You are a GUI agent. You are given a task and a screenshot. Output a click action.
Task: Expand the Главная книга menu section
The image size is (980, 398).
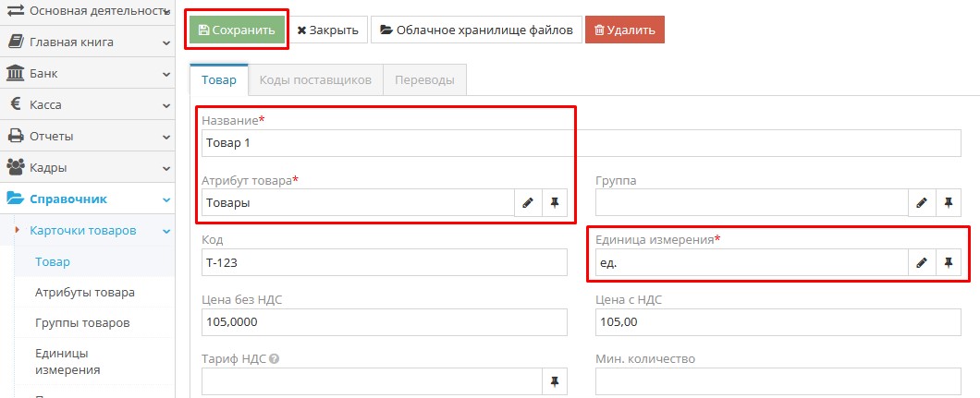[x=87, y=42]
